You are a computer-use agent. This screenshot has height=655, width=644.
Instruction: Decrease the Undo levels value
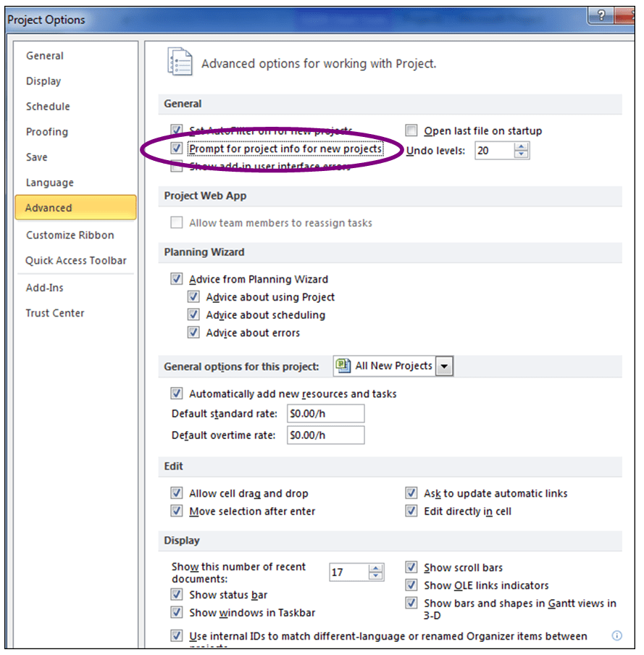click(522, 154)
